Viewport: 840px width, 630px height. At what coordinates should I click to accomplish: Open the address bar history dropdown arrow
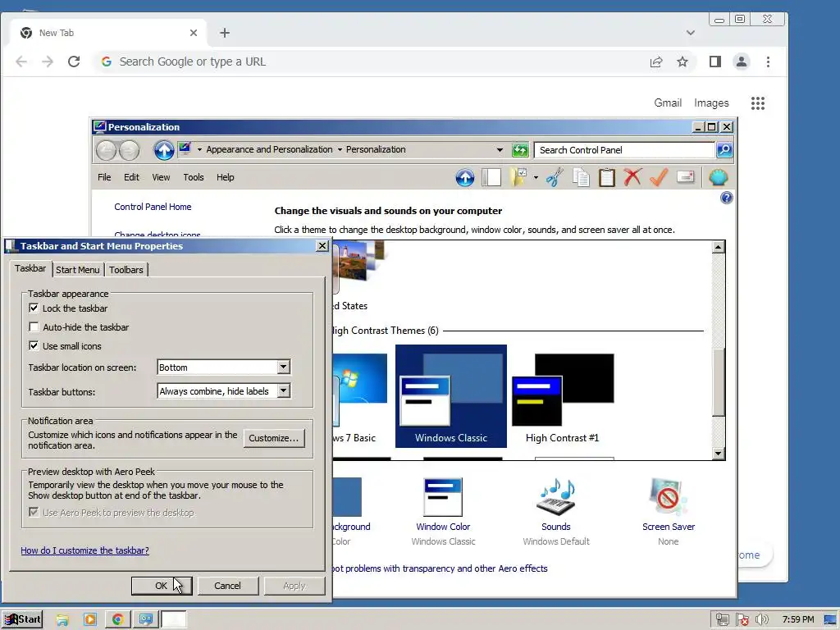500,150
